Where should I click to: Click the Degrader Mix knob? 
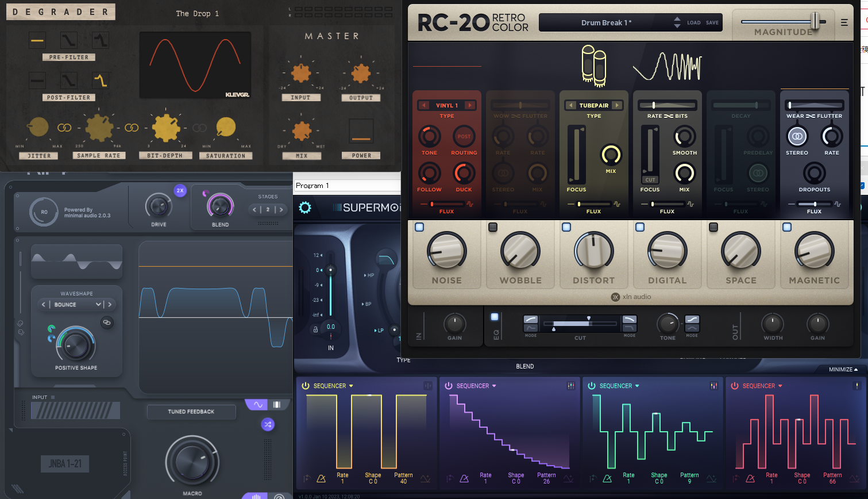click(x=302, y=130)
